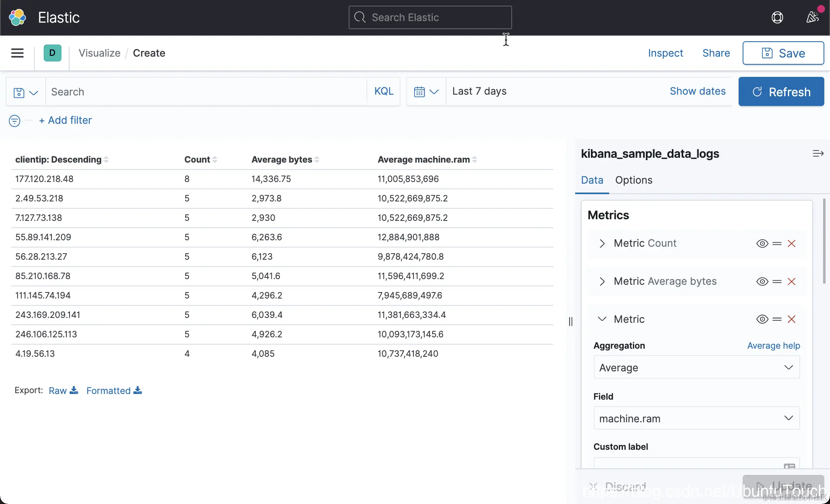The image size is (830, 504).
Task: Toggle visibility of Metric Average bytes
Action: [x=762, y=282]
